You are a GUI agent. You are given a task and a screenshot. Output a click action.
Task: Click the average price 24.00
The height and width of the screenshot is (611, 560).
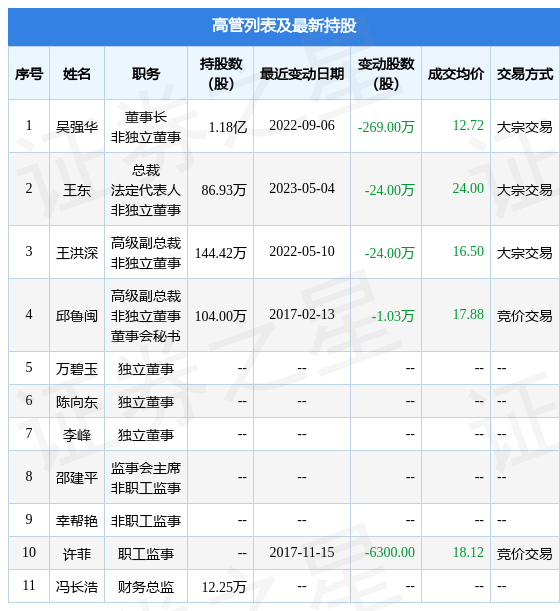pos(468,189)
